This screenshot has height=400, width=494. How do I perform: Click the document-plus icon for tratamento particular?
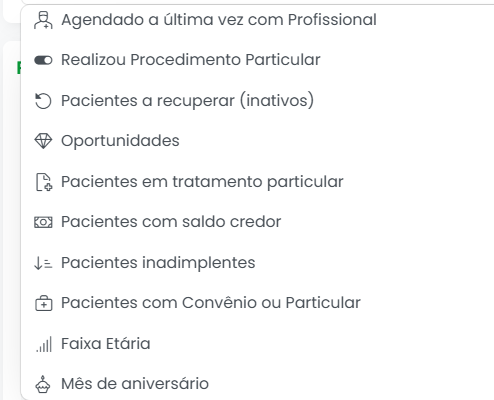click(x=44, y=182)
